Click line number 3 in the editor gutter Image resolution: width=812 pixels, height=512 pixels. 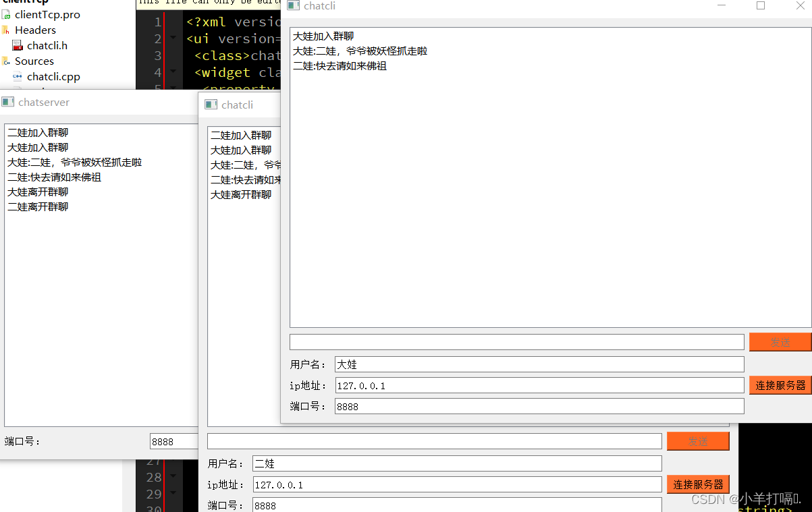(158, 55)
